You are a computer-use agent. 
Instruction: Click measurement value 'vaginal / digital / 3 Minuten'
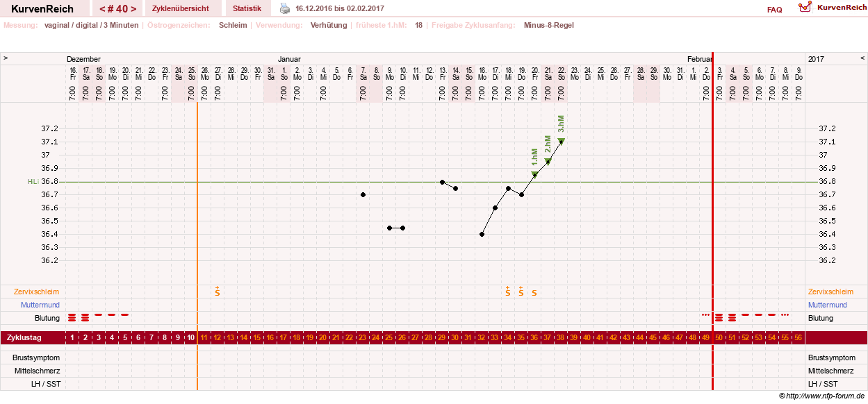(91, 25)
